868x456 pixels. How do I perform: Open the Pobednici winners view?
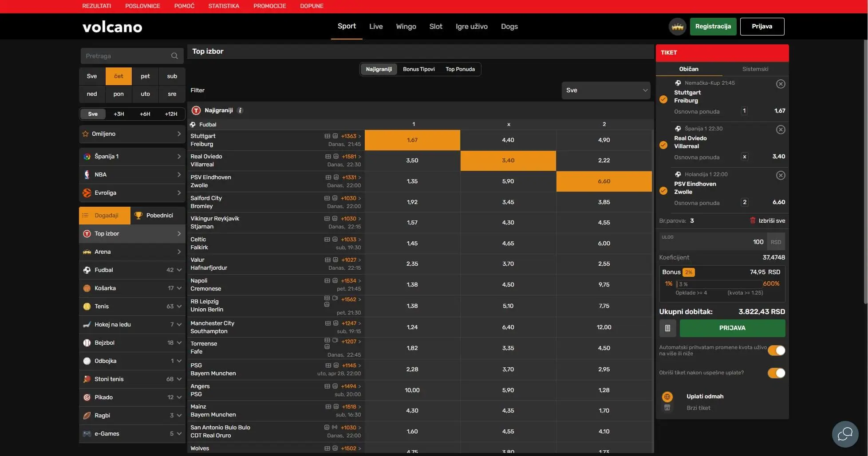click(x=158, y=216)
